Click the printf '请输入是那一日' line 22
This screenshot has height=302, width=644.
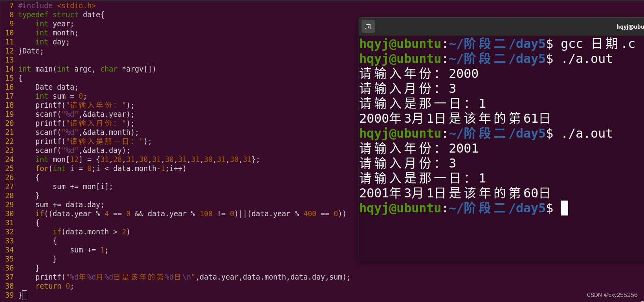coord(94,141)
